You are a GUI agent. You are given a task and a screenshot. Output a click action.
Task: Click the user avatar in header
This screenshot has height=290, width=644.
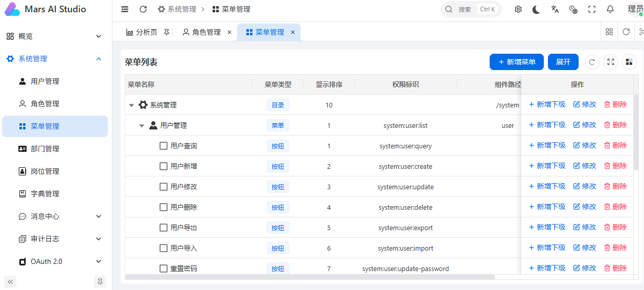[635, 9]
